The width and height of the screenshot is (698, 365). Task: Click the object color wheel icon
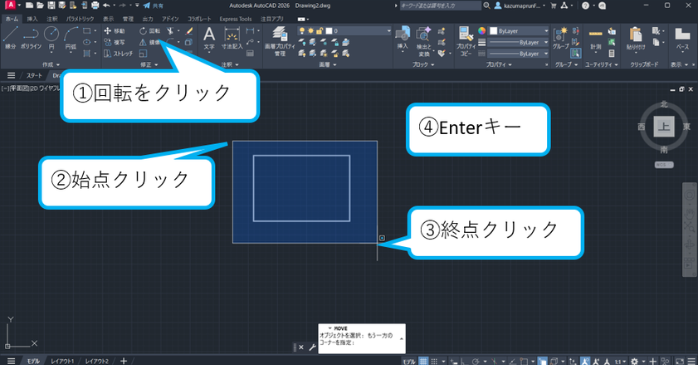coord(482,31)
